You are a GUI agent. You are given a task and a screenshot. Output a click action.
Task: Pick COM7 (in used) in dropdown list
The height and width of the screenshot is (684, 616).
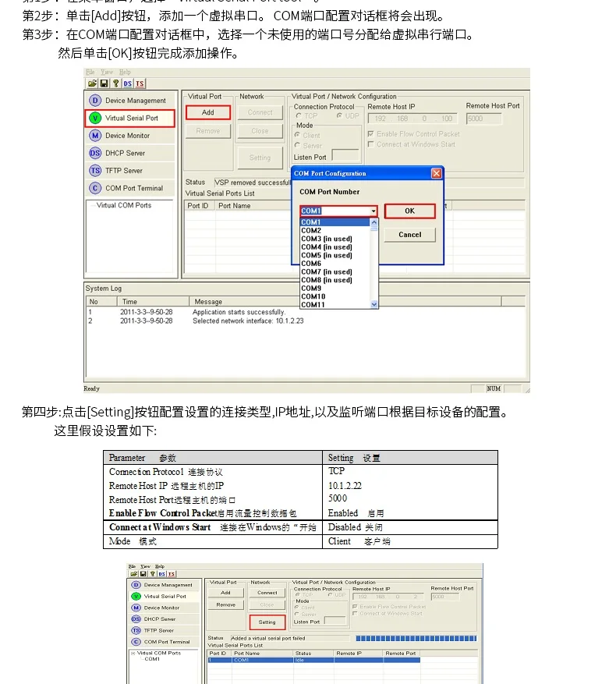[335, 271]
